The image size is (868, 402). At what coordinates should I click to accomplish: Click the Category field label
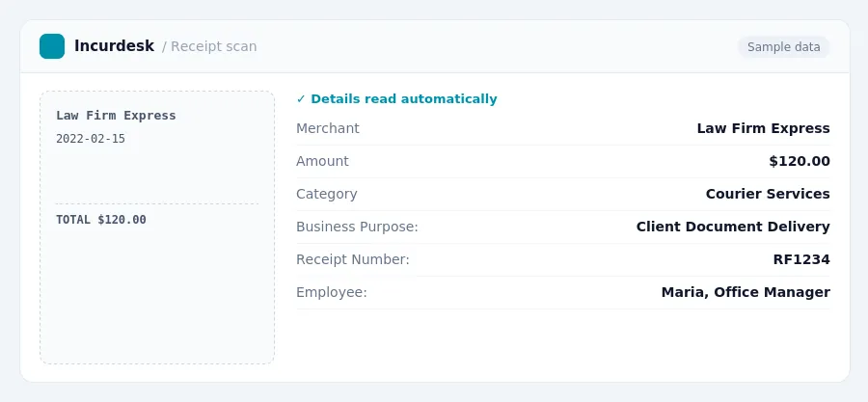point(327,194)
